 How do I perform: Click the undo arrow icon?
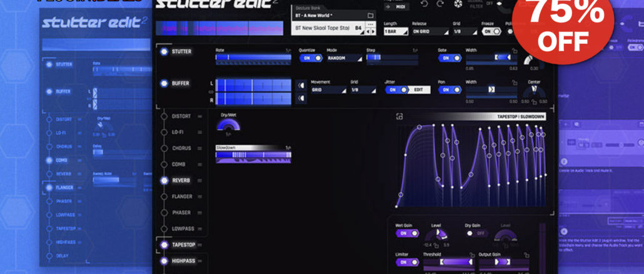425,4
